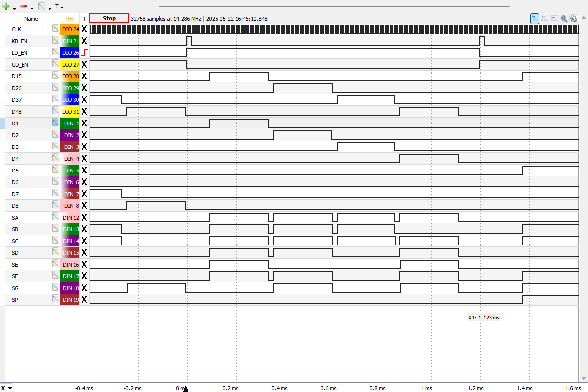The width and height of the screenshot is (588, 392).
Task: Click the trigger position marker at 0 ms
Action: (x=186, y=389)
